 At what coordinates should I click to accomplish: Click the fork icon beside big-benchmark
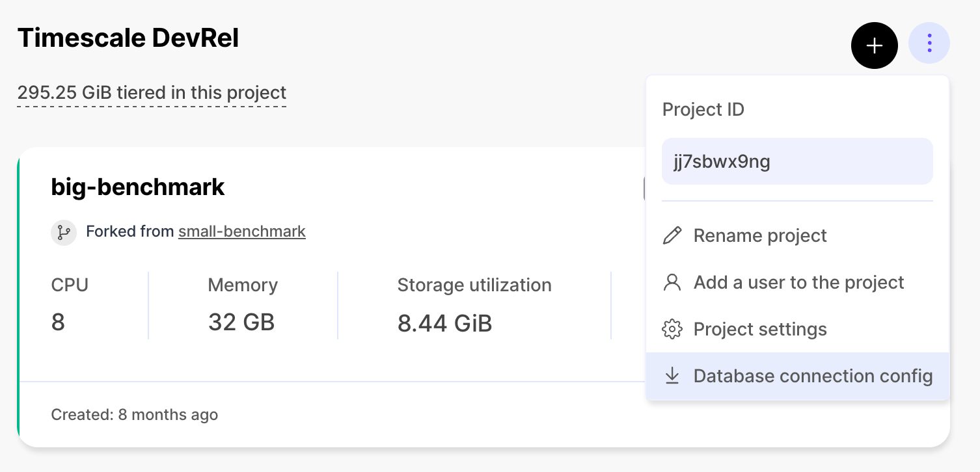click(63, 232)
